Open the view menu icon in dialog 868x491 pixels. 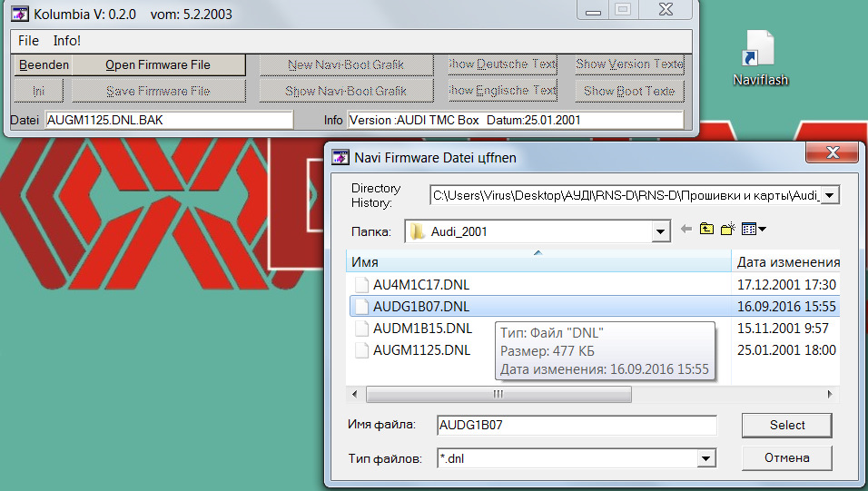[x=754, y=229]
